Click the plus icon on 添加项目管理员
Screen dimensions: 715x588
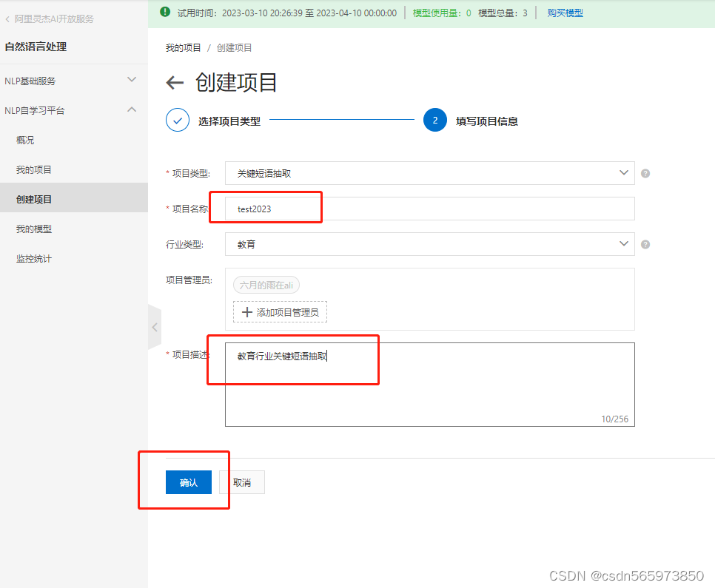(x=246, y=311)
